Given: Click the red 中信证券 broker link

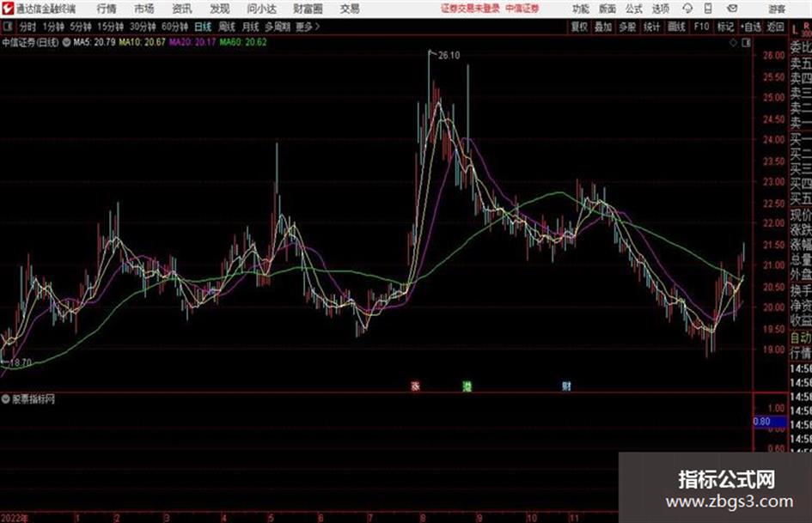Looking at the screenshot, I should [522, 9].
